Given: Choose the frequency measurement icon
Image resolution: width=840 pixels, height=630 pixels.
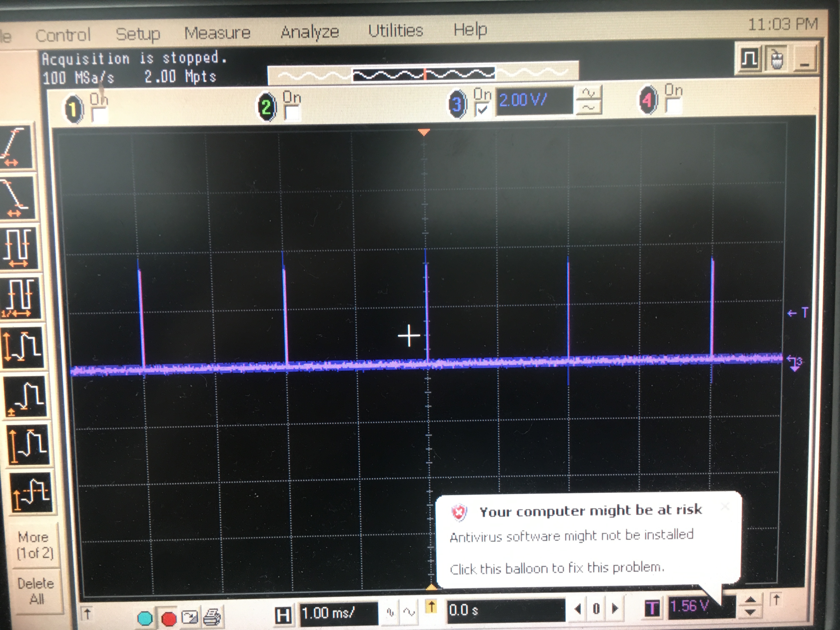Looking at the screenshot, I should pyautogui.click(x=20, y=299).
